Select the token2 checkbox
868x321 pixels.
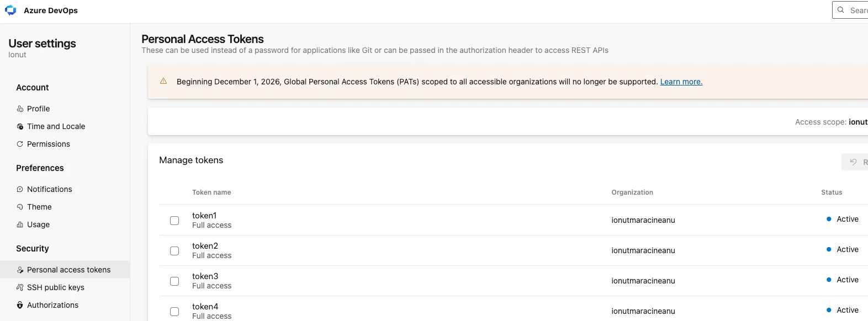pos(174,251)
